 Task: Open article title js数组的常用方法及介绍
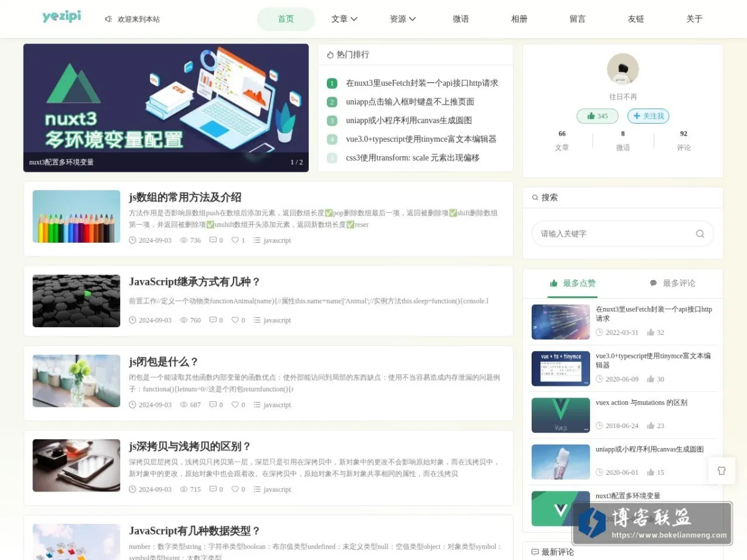click(185, 198)
